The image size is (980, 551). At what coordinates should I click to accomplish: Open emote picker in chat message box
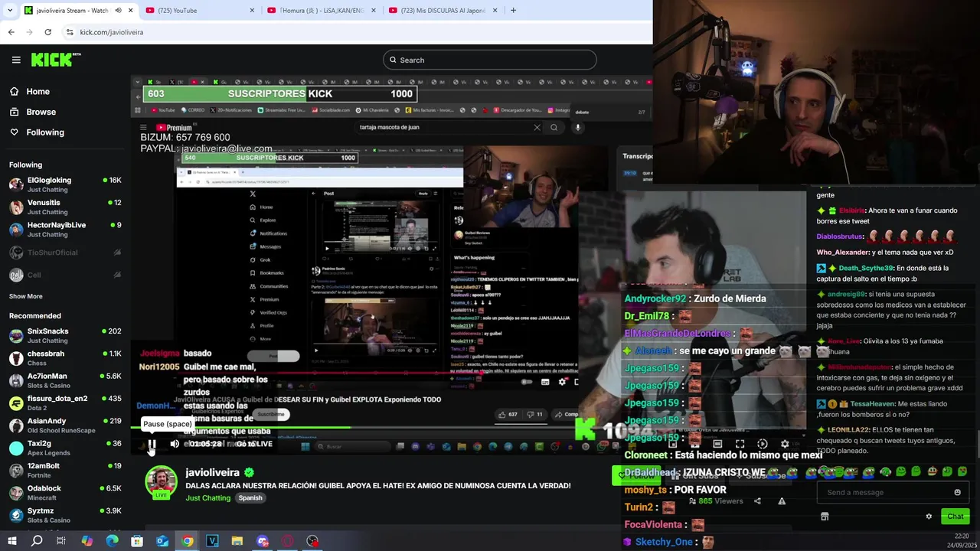957,492
